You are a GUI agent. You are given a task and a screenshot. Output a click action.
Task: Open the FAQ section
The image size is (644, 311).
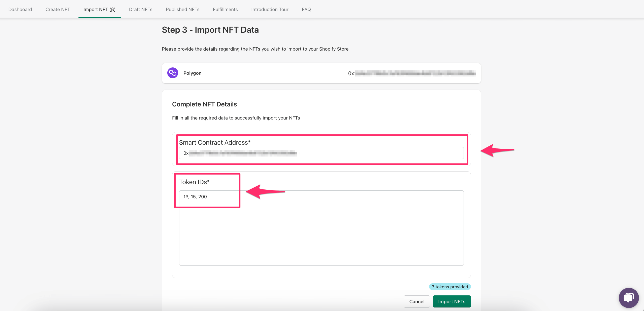pyautogui.click(x=306, y=9)
